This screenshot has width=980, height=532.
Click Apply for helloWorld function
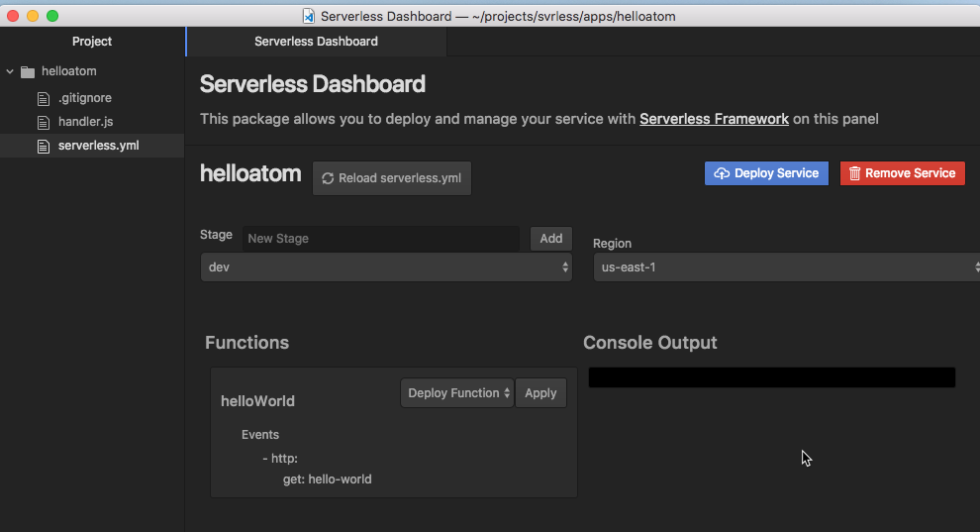pos(540,392)
